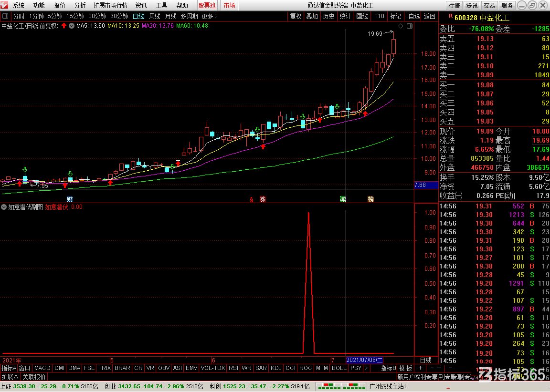Screen dimensions: 550x392
Task: Click the 涨 event marker on the chart
Action: (x=263, y=199)
